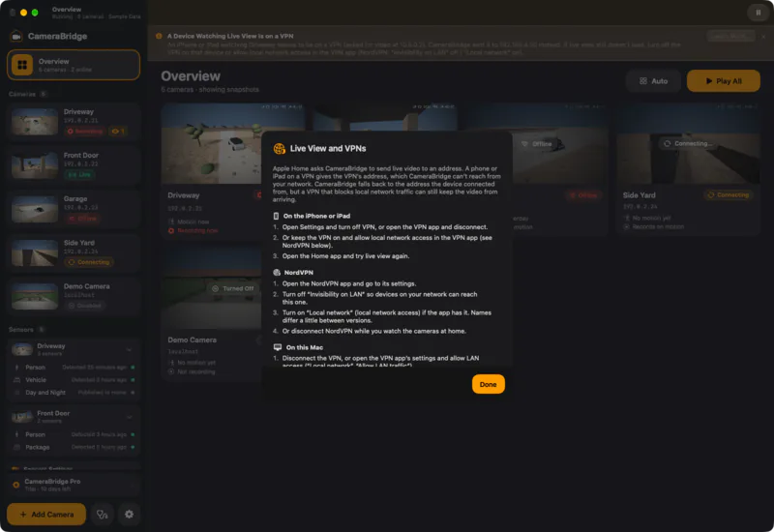The width and height of the screenshot is (774, 532).
Task: Click the Turned Off overlay on Demo Camera
Action: pyautogui.click(x=232, y=288)
